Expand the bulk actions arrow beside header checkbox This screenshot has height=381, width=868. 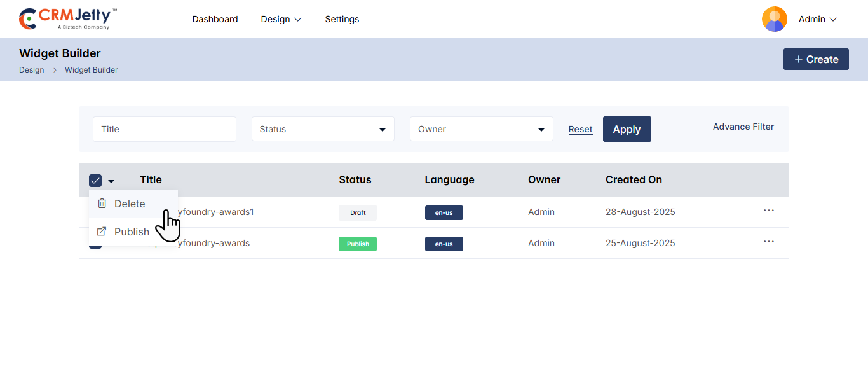[111, 181]
